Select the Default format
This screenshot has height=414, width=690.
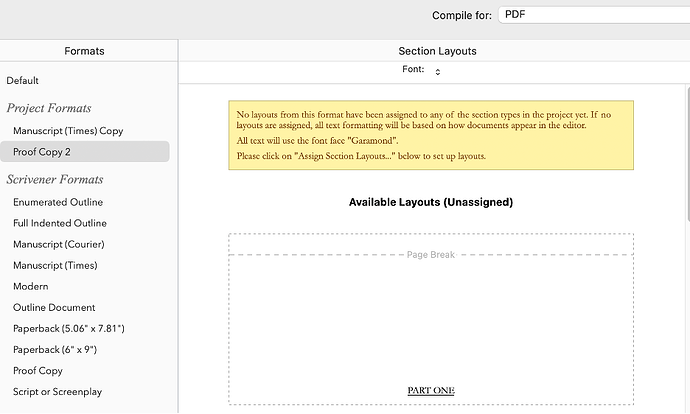click(23, 80)
